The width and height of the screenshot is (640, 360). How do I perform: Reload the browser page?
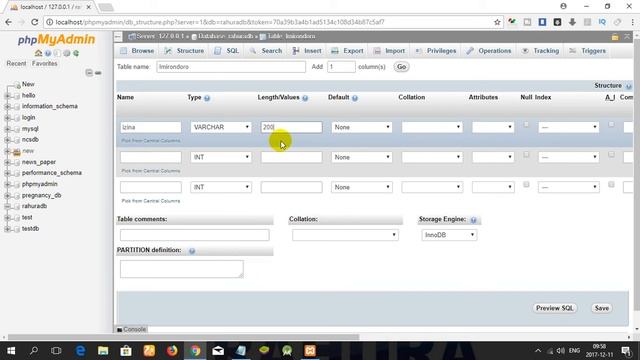[35, 22]
